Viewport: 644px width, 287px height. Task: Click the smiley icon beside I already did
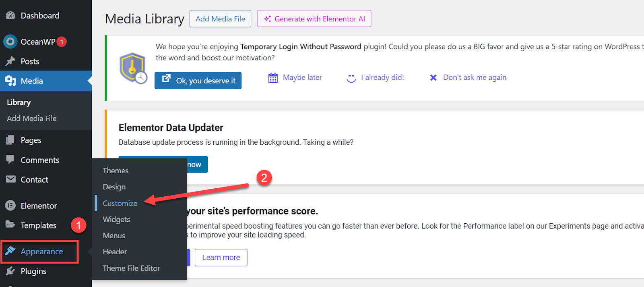pos(351,78)
